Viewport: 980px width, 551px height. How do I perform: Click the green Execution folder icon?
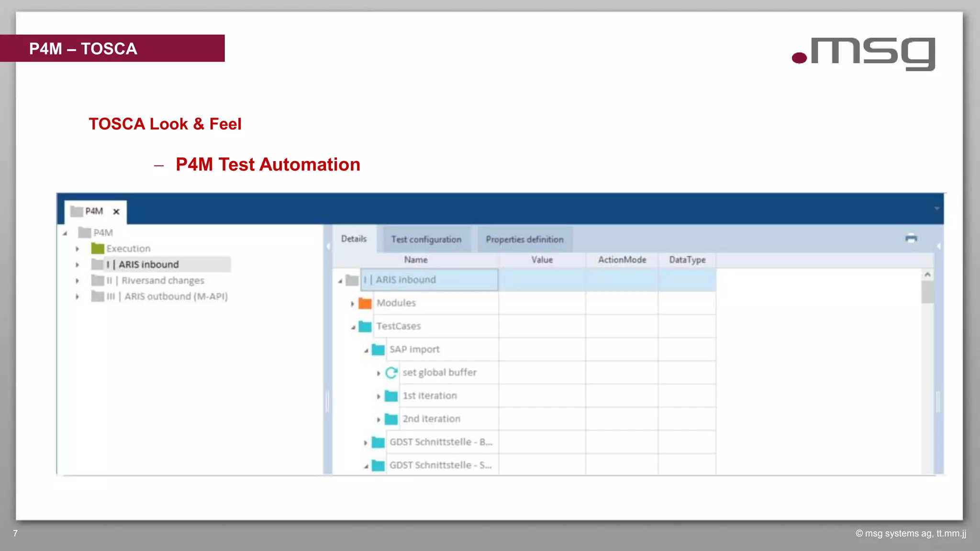tap(98, 248)
